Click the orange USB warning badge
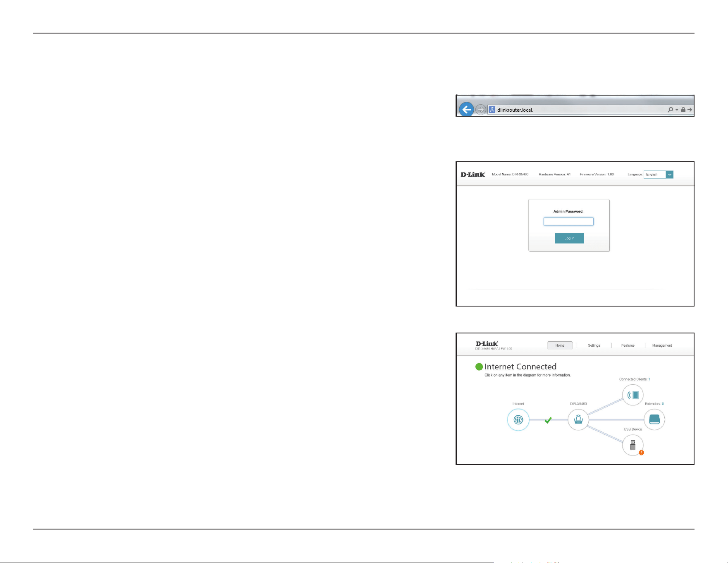The height and width of the screenshot is (563, 728). point(641,453)
